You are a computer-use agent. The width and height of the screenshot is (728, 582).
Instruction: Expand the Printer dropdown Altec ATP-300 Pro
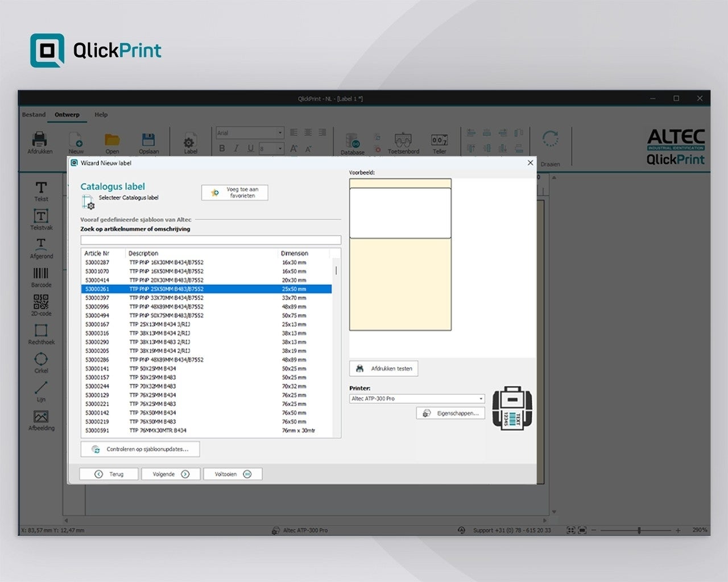481,398
